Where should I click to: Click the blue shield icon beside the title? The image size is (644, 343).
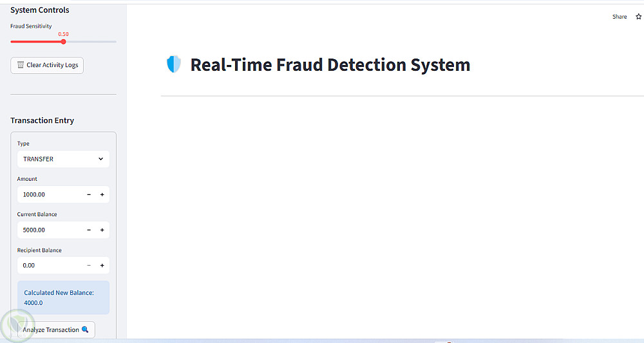pos(173,64)
